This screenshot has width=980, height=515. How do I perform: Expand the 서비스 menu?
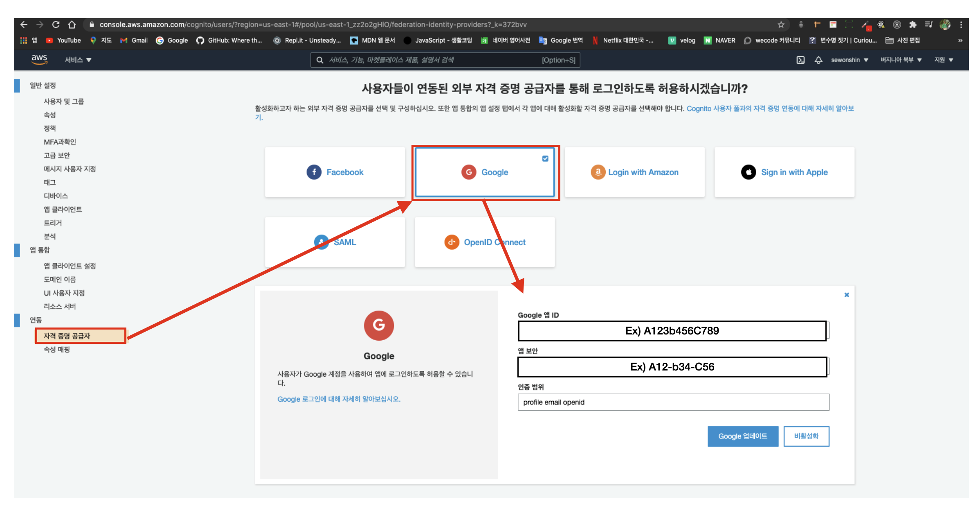(78, 60)
